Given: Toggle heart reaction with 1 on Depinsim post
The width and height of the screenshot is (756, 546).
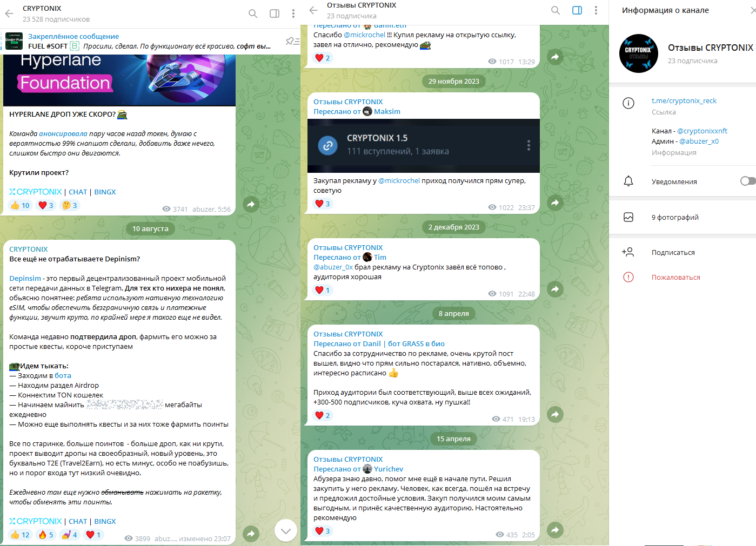Looking at the screenshot, I should 93,535.
